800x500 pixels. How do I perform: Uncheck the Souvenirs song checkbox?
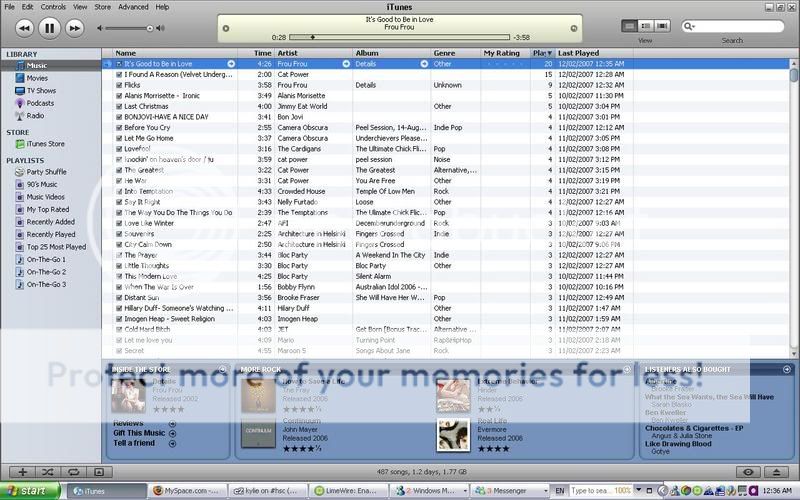pos(119,234)
